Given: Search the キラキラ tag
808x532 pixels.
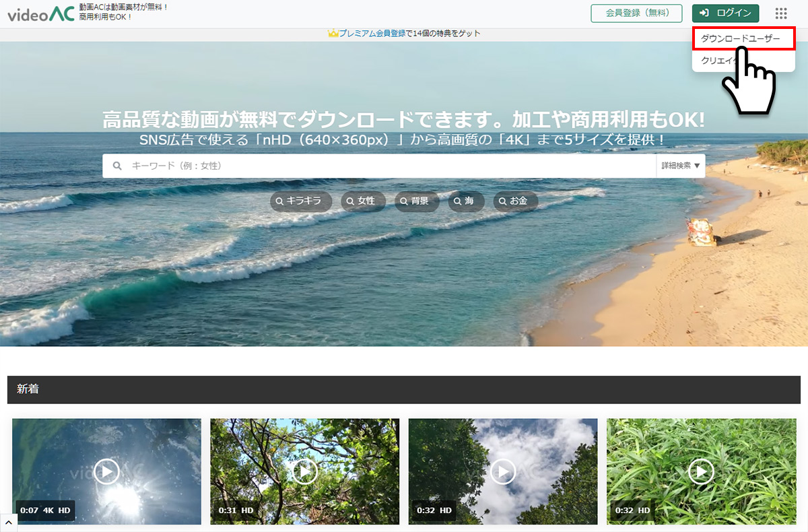Looking at the screenshot, I should click(301, 201).
